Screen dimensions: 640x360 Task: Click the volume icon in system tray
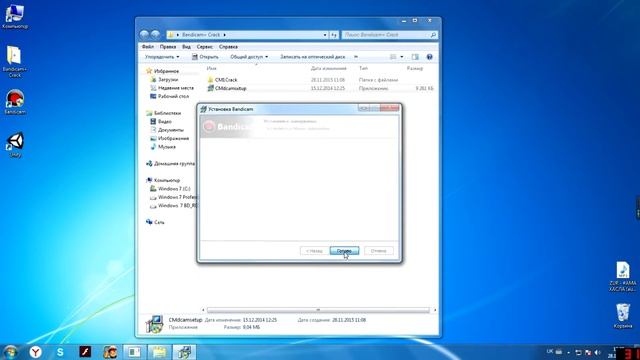tap(598, 352)
